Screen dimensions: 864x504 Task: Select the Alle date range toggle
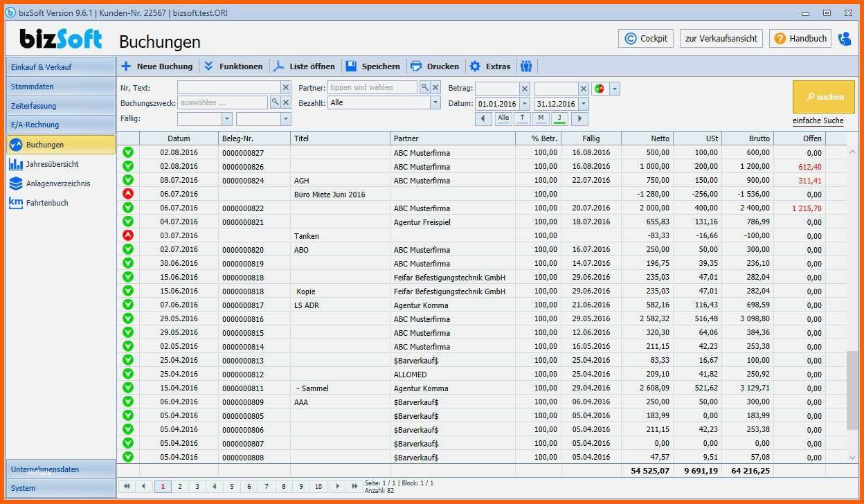coord(503,118)
